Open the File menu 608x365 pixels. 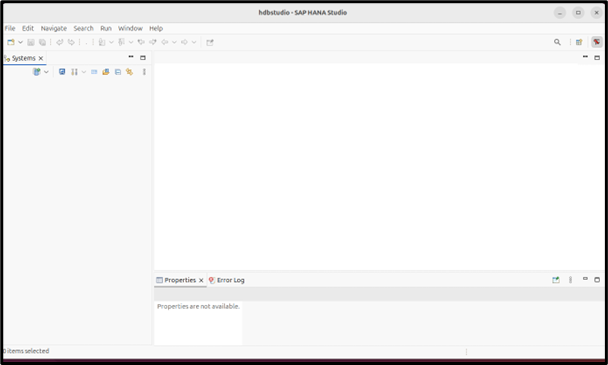coord(10,28)
